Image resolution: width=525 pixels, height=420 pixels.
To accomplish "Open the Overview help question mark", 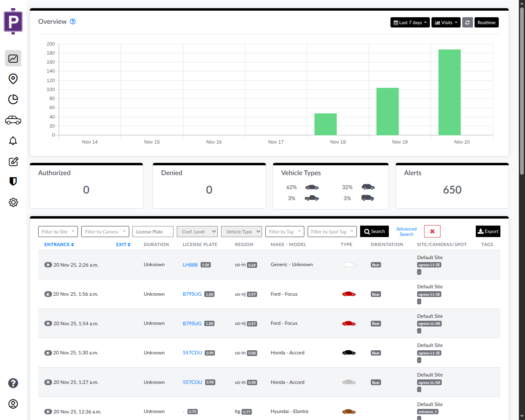I will [73, 21].
